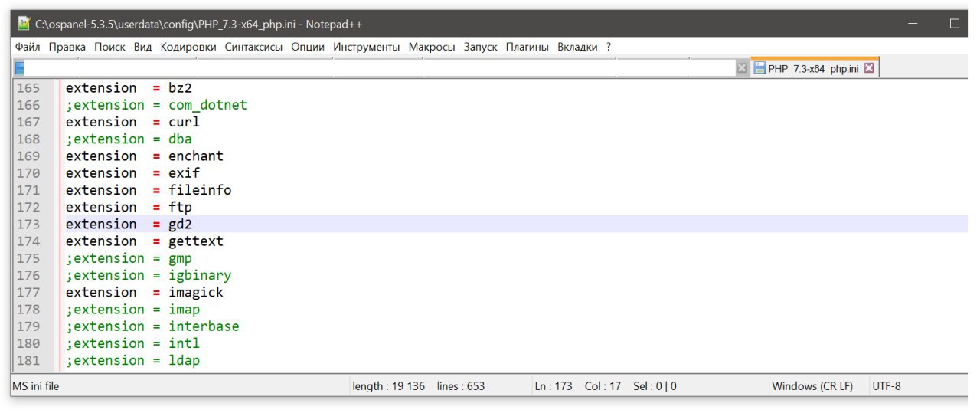Open the Кодировки menu
The width and height of the screenshot is (980, 410).
[x=188, y=47]
